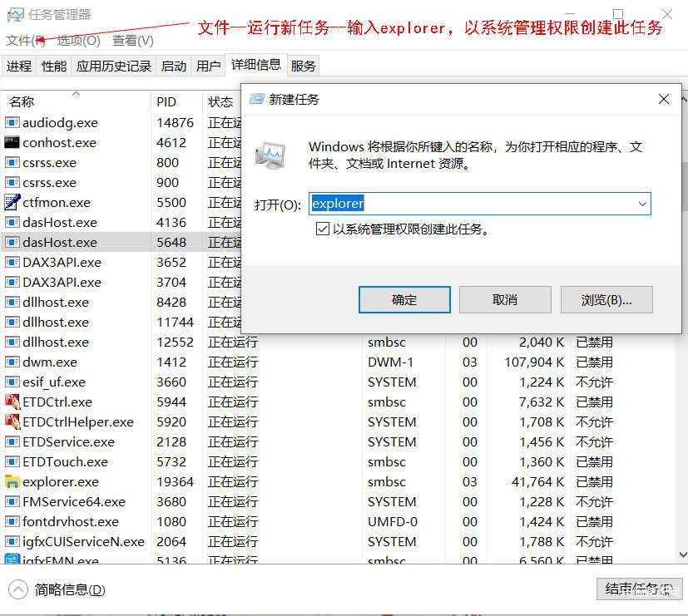Viewport: 688px width, 616px height.
Task: Click the process list scrollbar down arrow
Action: [x=683, y=554]
